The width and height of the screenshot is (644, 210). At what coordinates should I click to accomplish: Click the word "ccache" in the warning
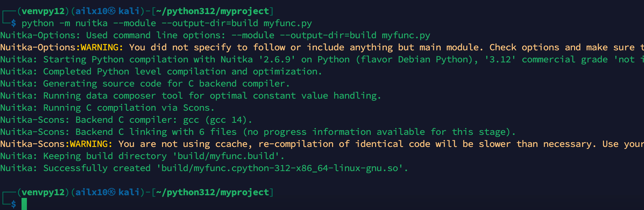point(234,144)
